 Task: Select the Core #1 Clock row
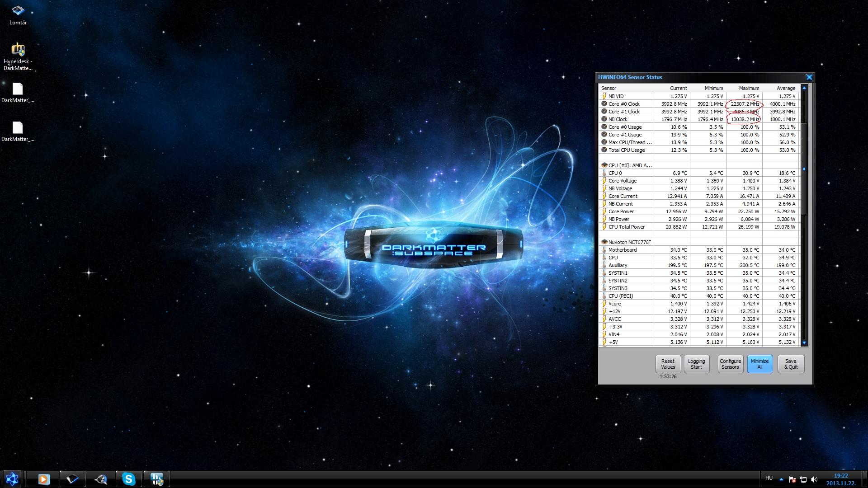point(699,112)
